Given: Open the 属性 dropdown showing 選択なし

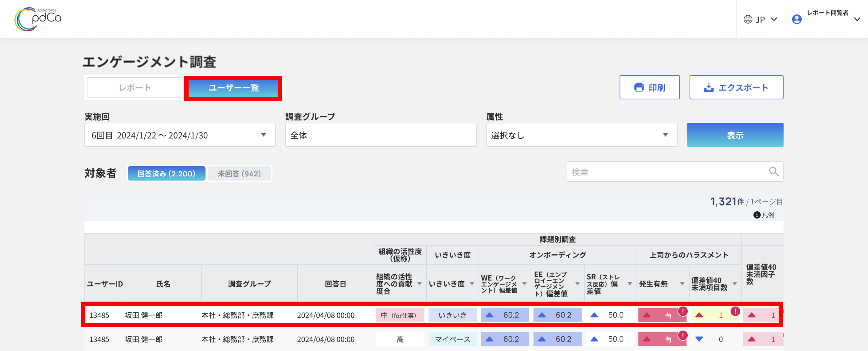Looking at the screenshot, I should (582, 135).
